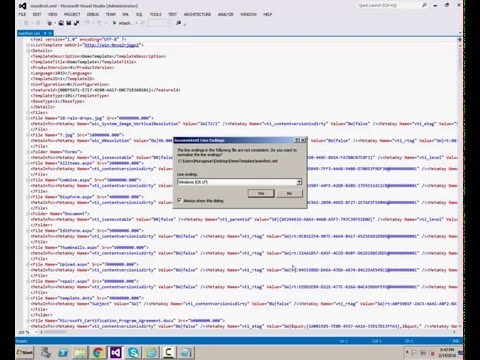480x360 pixels.
Task: Click the horizontal scrollbar of editor
Action: click(x=55, y=332)
